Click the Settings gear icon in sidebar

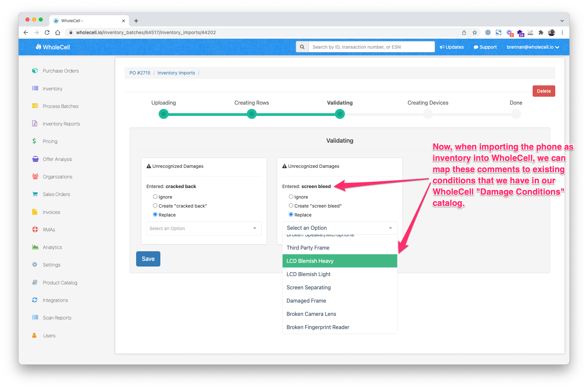click(35, 265)
